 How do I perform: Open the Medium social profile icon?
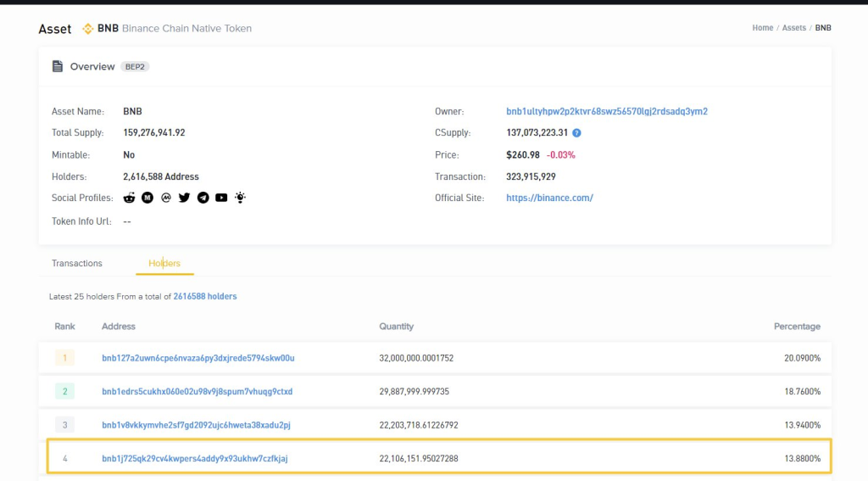[147, 198]
